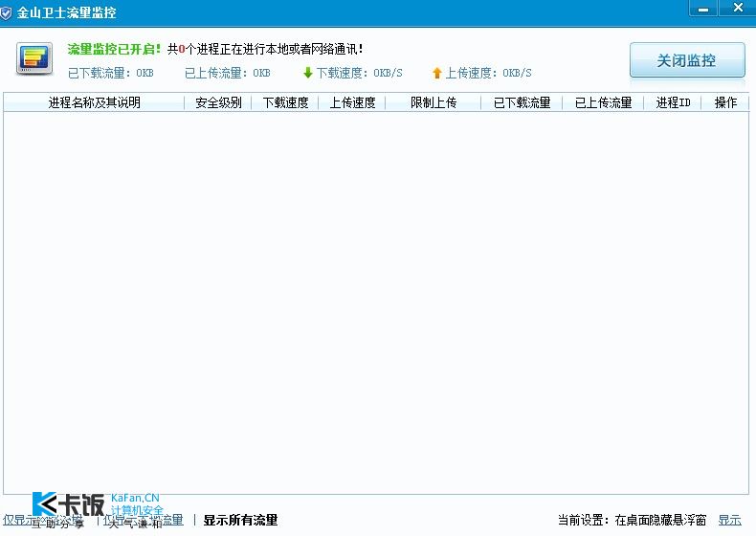Sort by 下载速度 column header
The height and width of the screenshot is (536, 756).
[x=285, y=102]
